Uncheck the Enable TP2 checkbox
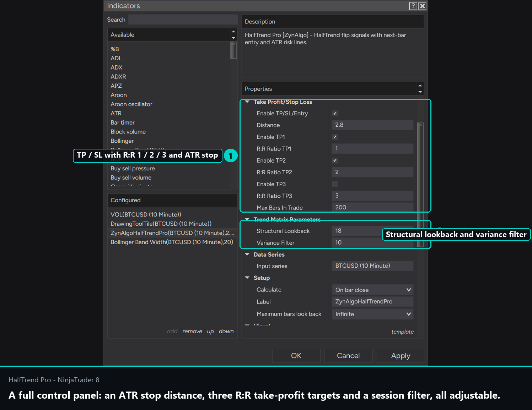The height and width of the screenshot is (410, 532). click(x=335, y=160)
